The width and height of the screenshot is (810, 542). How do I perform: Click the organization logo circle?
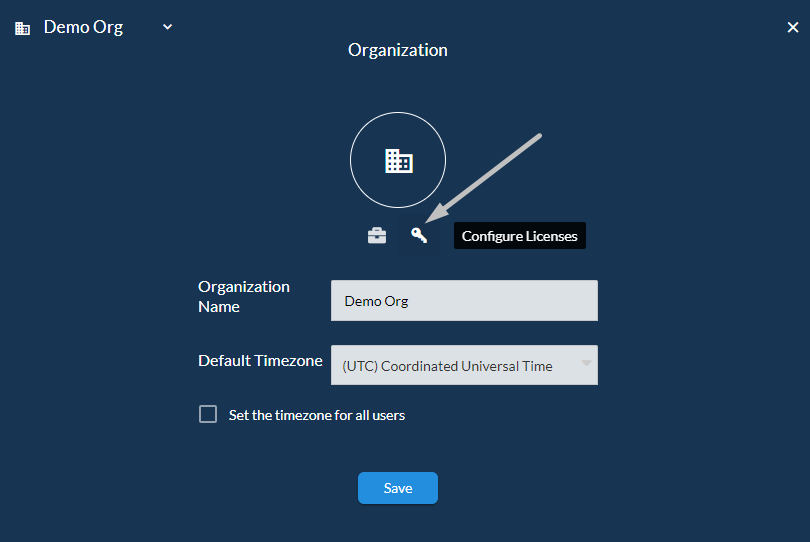(398, 160)
